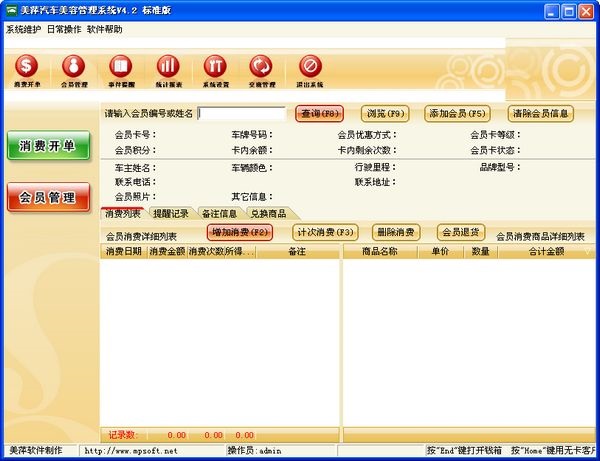Click the 会员卡号 label

(x=135, y=135)
